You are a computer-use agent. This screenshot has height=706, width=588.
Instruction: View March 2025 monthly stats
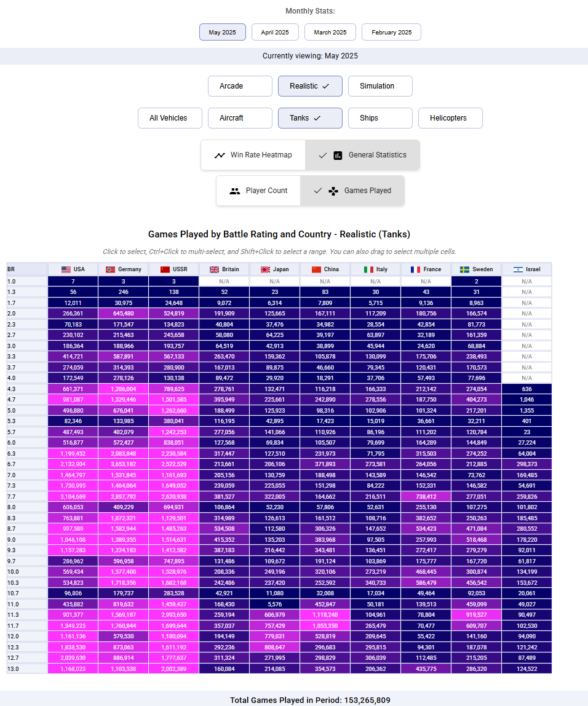[330, 32]
